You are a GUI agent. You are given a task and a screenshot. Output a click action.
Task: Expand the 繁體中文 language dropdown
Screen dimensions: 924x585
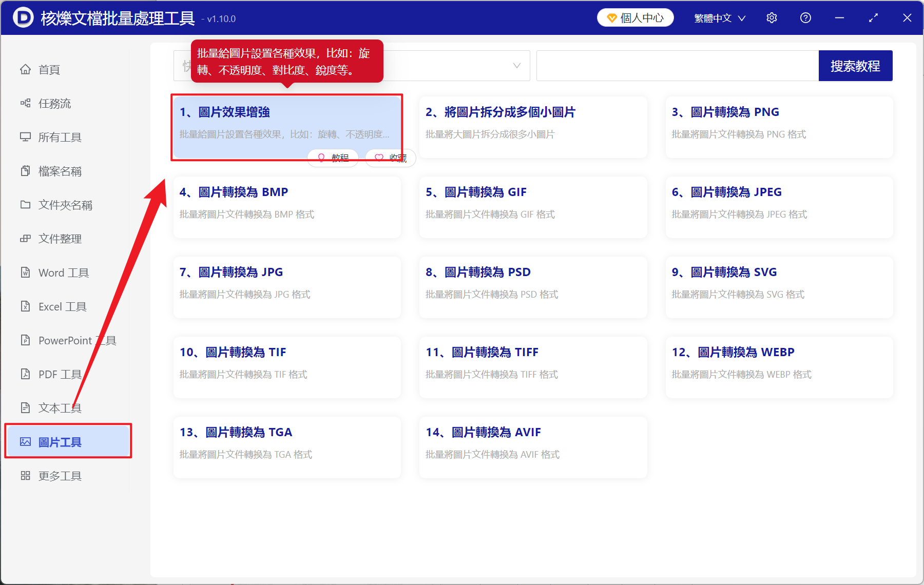pos(719,17)
